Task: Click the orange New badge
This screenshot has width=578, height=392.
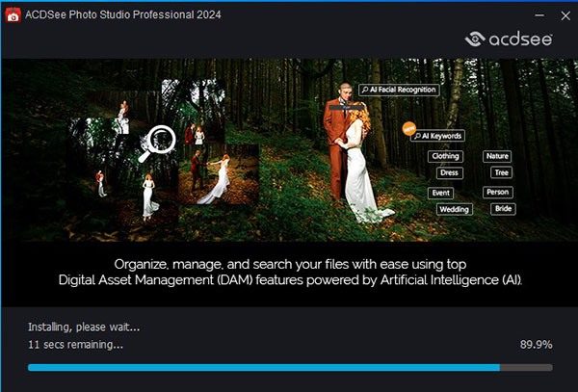Action: pyautogui.click(x=407, y=129)
